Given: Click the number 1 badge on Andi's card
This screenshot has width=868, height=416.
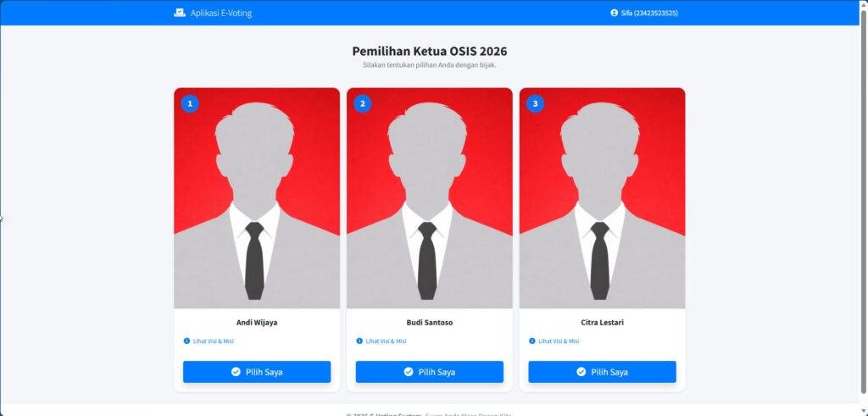Looking at the screenshot, I should pyautogui.click(x=190, y=103).
